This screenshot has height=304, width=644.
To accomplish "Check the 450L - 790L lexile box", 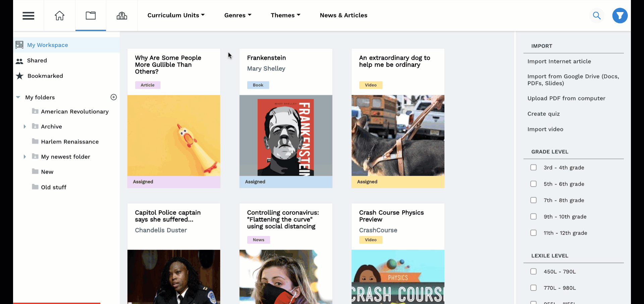I will [533, 271].
